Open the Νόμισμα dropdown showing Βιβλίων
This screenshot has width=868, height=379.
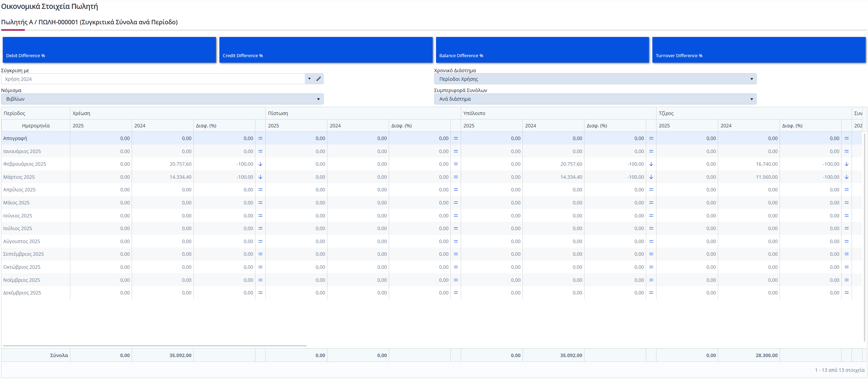(162, 99)
